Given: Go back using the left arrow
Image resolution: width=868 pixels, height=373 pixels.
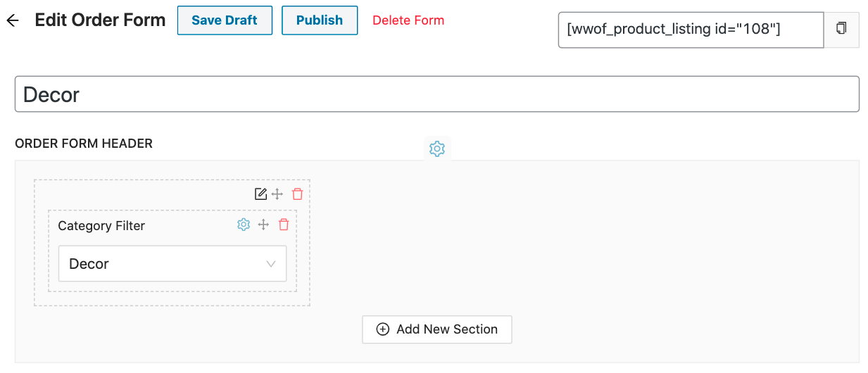Looking at the screenshot, I should coord(12,20).
